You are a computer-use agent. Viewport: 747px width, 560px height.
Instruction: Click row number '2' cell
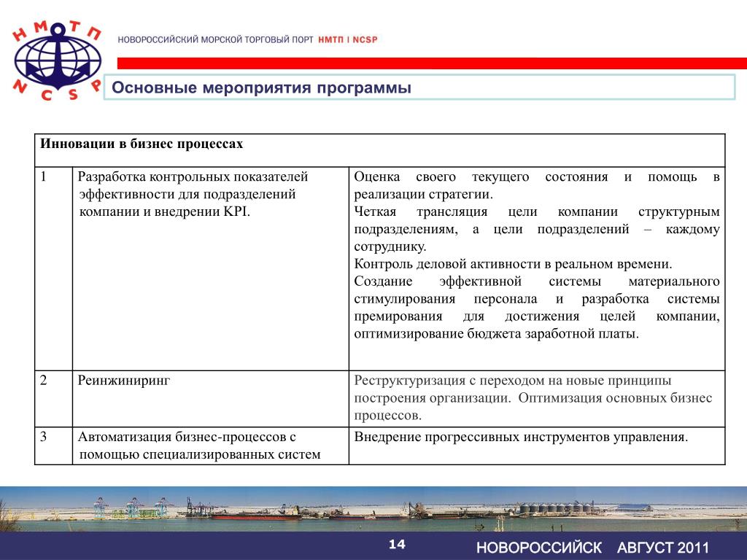(x=54, y=399)
